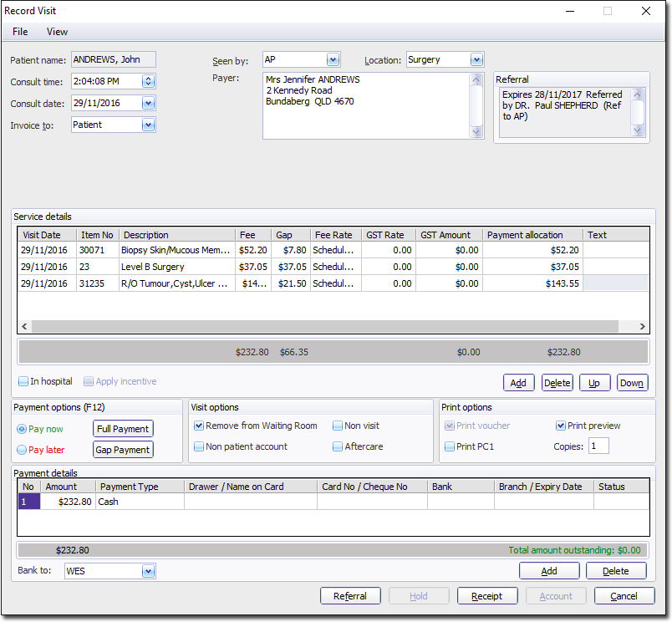Image resolution: width=672 pixels, height=622 pixels.
Task: Select the Pay later radio option
Action: pos(22,450)
